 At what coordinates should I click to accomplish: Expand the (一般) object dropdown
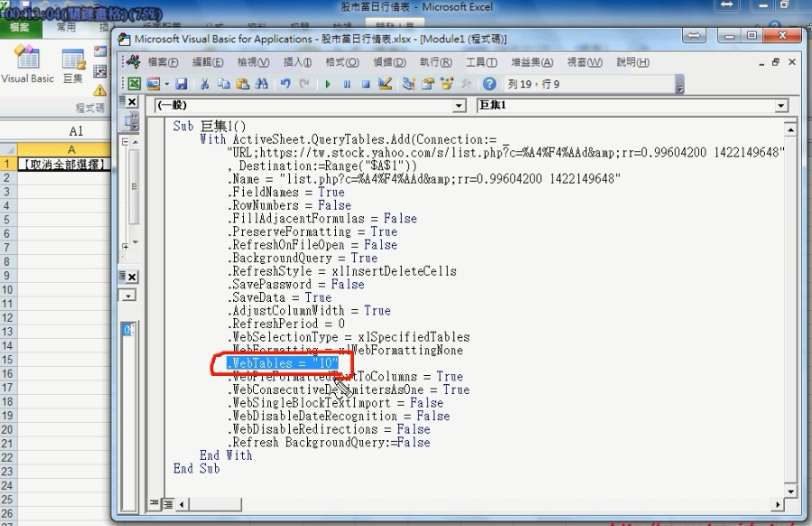(x=459, y=106)
